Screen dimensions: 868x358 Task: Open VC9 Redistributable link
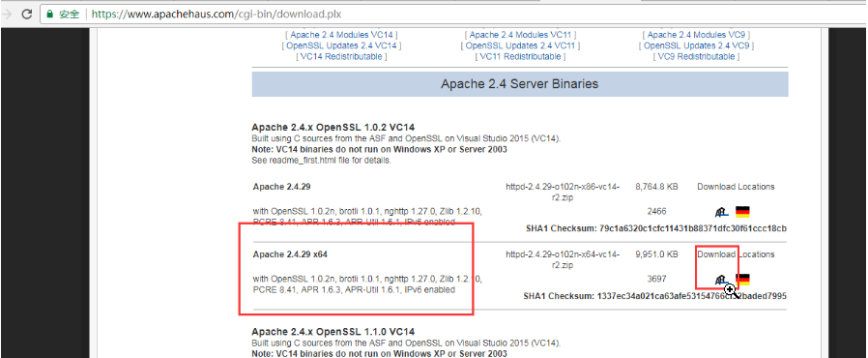[696, 56]
